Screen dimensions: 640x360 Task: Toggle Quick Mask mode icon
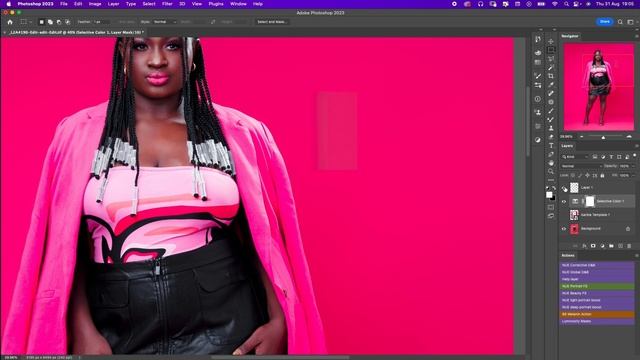tap(551, 207)
